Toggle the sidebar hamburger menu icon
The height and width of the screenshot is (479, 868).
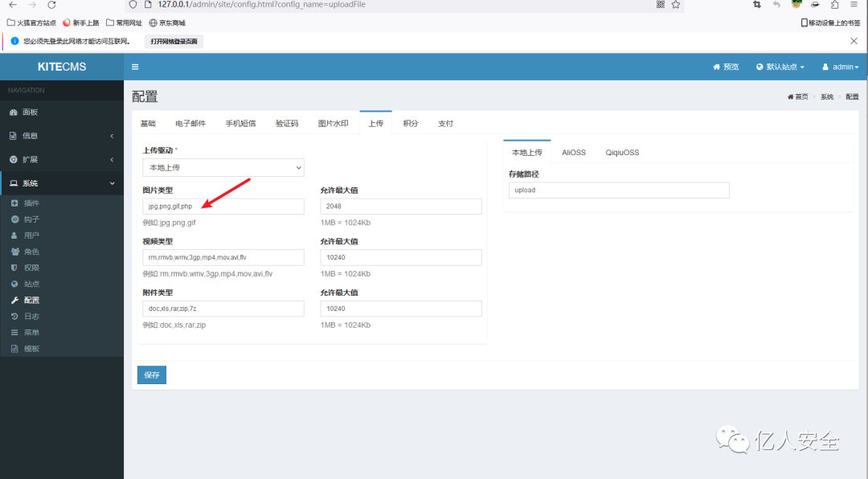click(x=135, y=67)
